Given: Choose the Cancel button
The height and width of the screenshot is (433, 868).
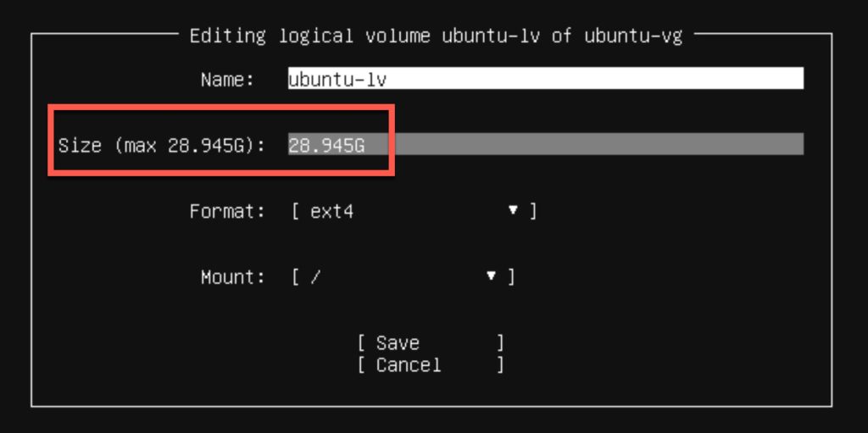Looking at the screenshot, I should pyautogui.click(x=431, y=365).
